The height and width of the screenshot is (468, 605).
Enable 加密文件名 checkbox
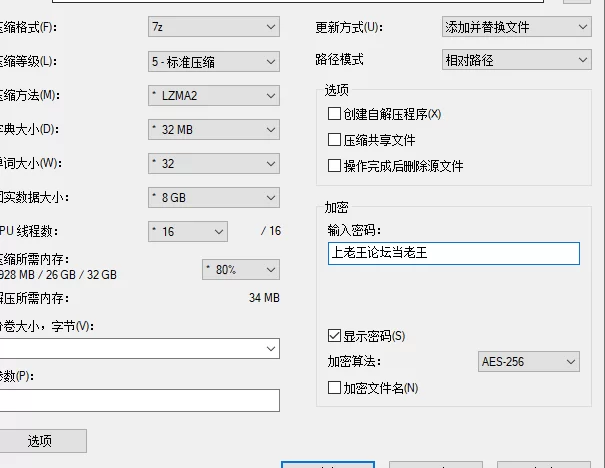[x=334, y=387]
